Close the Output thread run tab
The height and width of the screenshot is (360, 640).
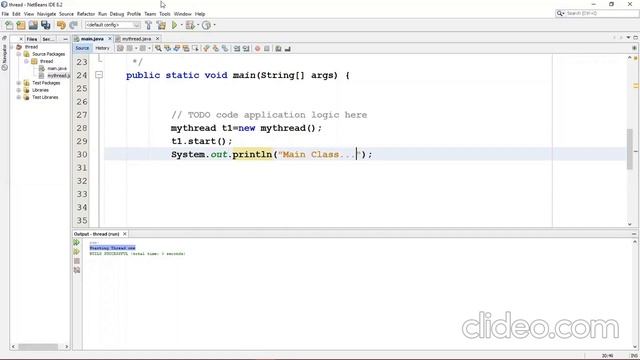(125, 234)
